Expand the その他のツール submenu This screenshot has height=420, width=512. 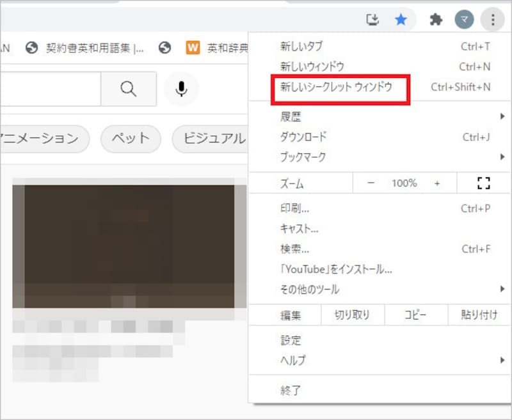tap(384, 289)
